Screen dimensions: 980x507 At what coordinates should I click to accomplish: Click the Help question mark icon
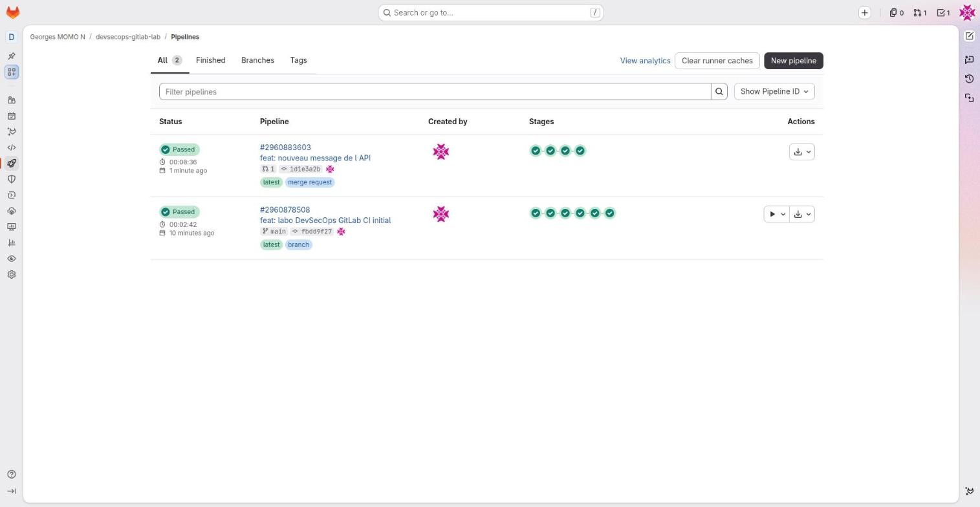coord(12,475)
